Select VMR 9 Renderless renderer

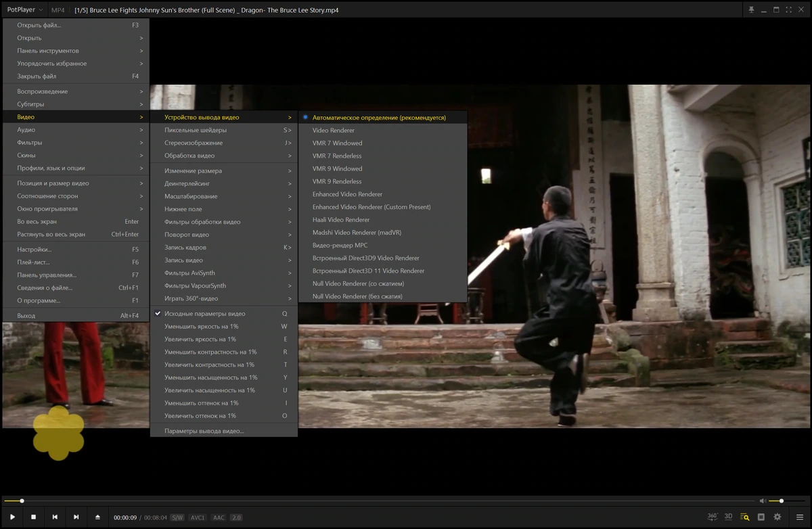coord(382,182)
